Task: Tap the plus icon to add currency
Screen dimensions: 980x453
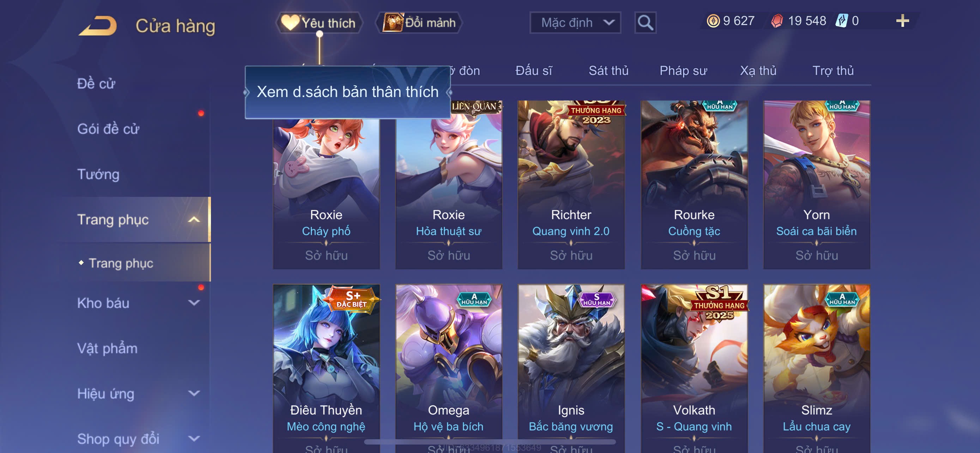Action: coord(902,20)
